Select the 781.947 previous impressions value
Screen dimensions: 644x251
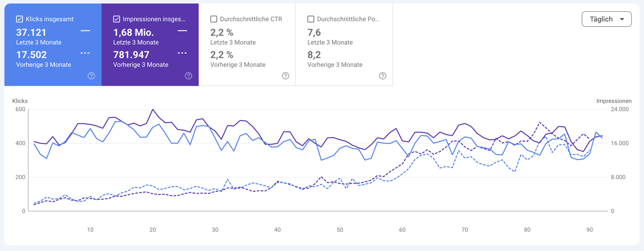131,55
